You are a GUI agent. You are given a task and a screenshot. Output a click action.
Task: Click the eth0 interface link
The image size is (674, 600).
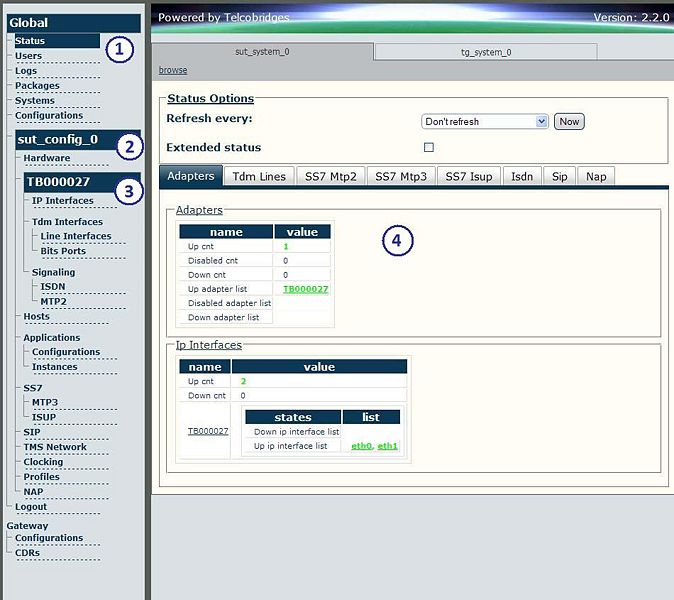tap(361, 446)
